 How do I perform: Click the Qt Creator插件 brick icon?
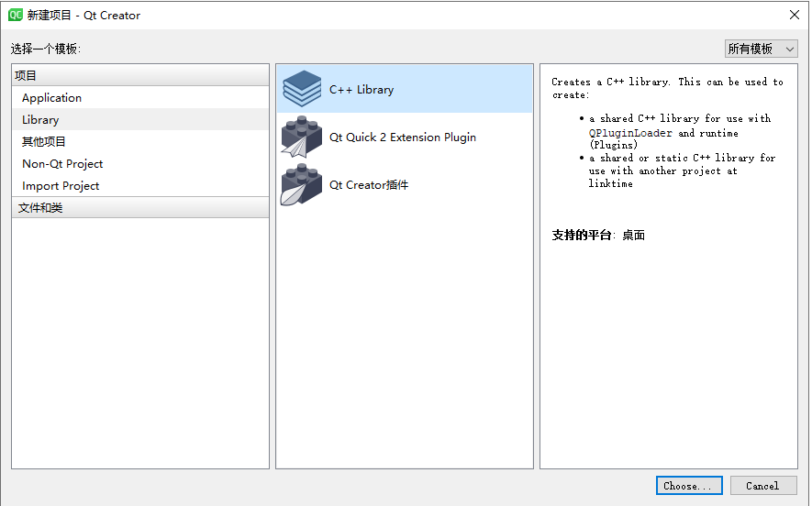coord(301,184)
